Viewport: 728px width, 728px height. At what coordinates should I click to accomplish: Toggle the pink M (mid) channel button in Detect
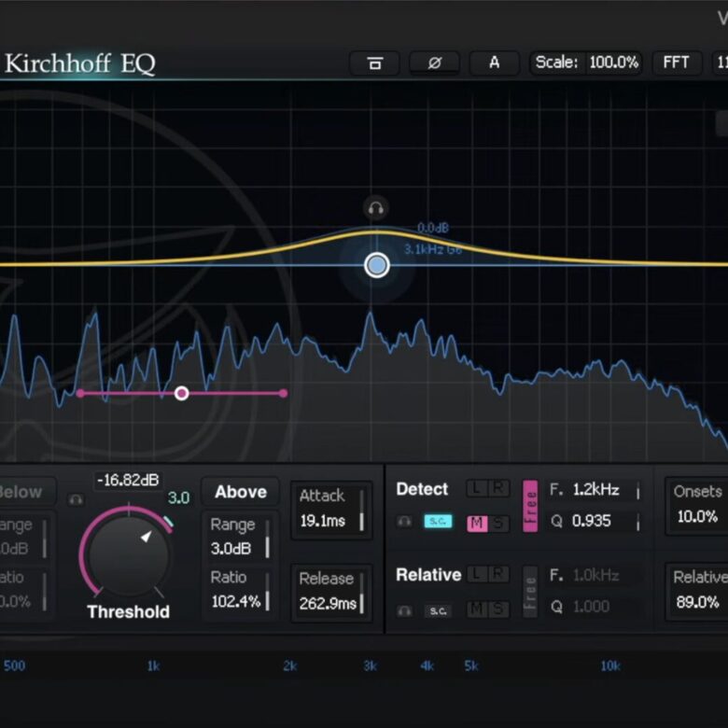[478, 522]
